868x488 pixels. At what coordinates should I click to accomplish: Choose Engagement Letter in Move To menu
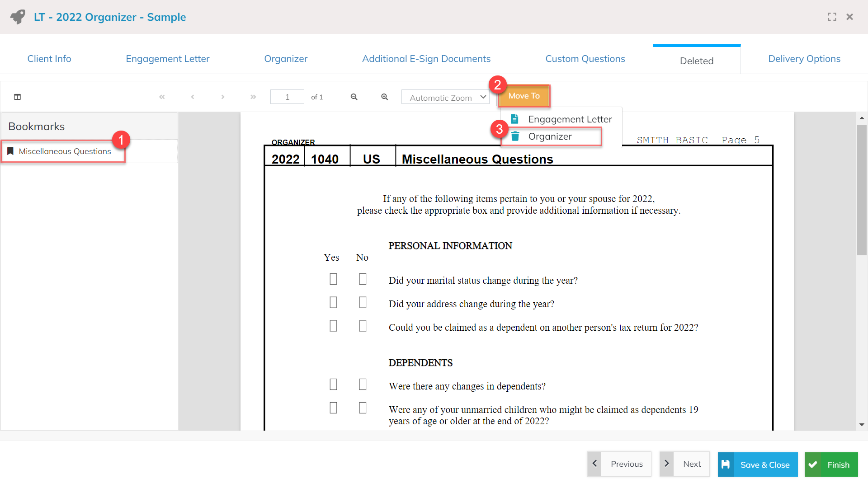coord(570,119)
